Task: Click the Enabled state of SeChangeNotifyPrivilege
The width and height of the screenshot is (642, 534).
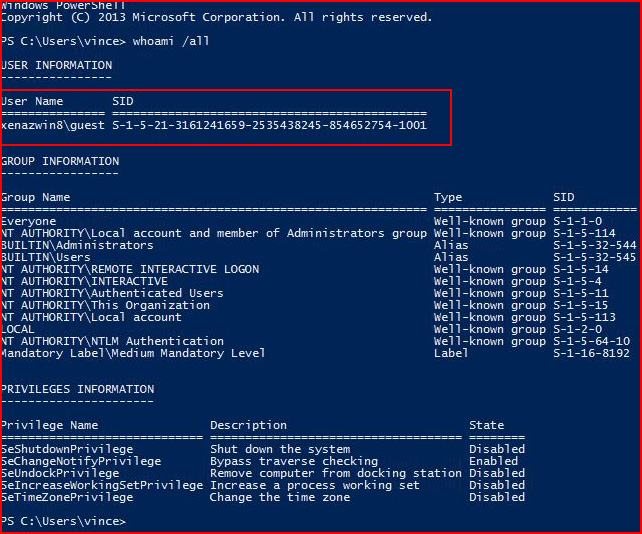Action: pyautogui.click(x=493, y=462)
